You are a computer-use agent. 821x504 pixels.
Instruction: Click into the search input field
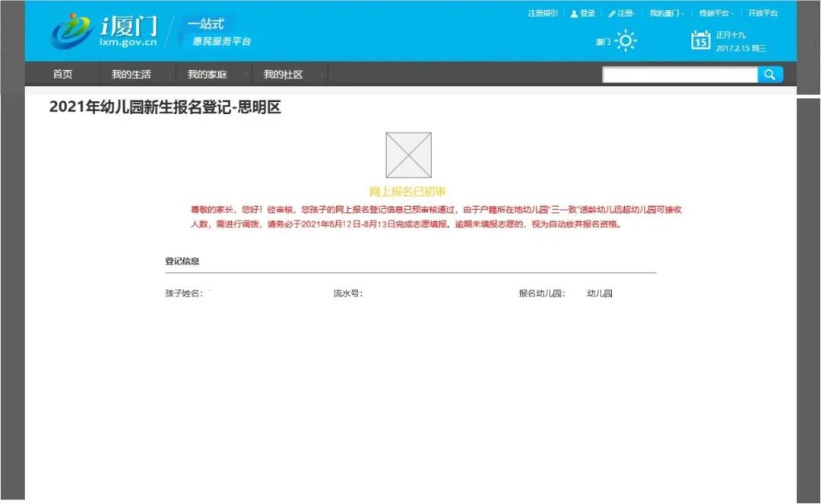point(680,74)
